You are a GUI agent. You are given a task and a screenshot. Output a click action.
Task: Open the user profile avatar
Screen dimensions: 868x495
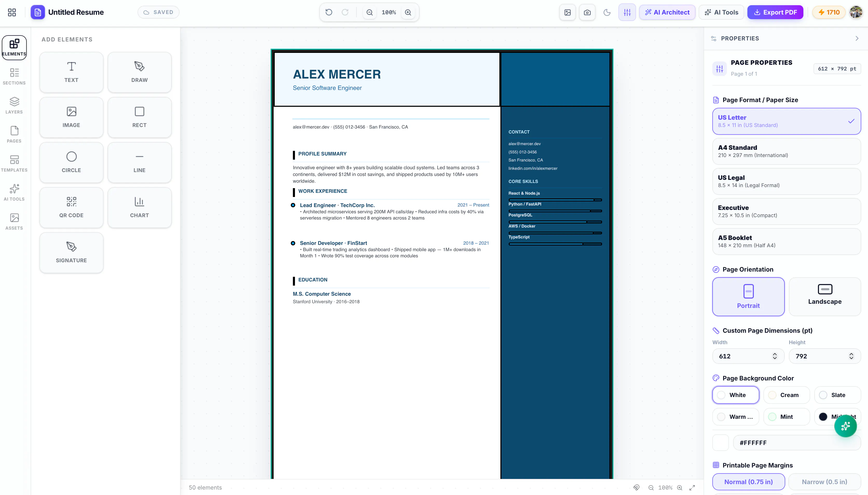856,13
